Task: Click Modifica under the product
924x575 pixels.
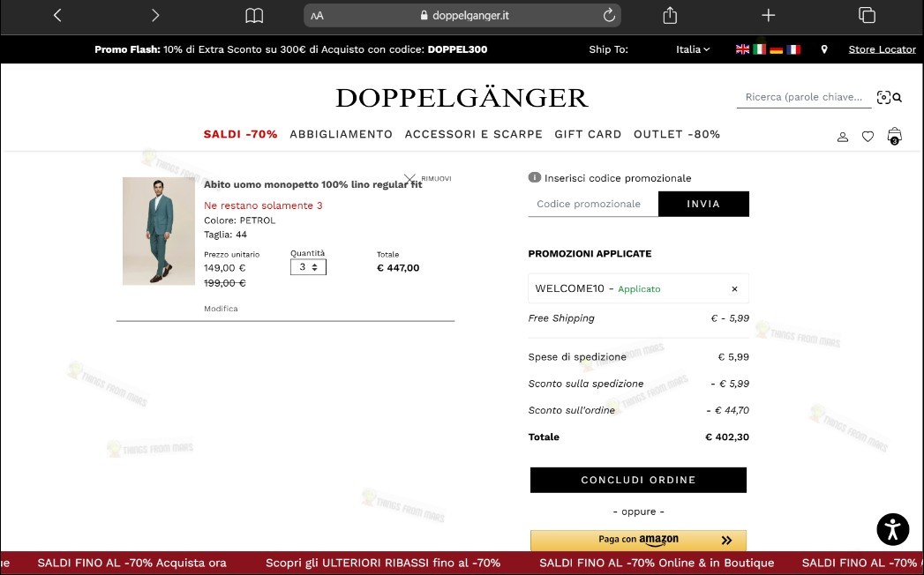Action: (221, 309)
